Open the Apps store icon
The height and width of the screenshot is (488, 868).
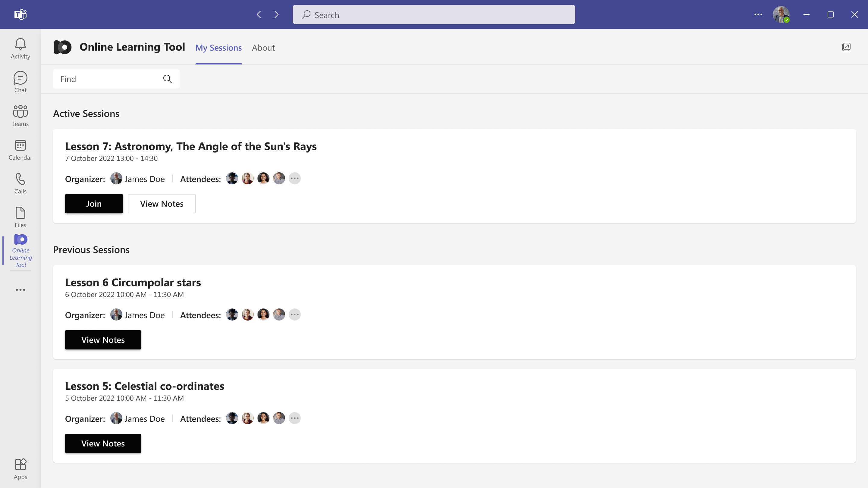pos(20,465)
